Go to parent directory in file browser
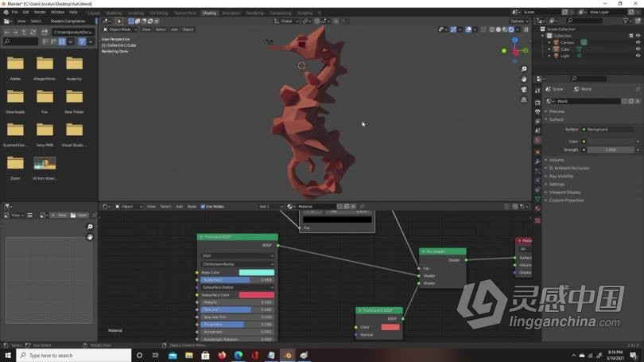Screen dimensions: 644x362 (x=24, y=32)
